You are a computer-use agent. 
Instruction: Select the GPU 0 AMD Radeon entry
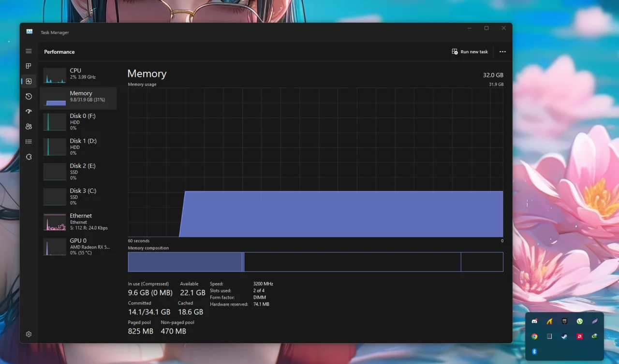78,247
